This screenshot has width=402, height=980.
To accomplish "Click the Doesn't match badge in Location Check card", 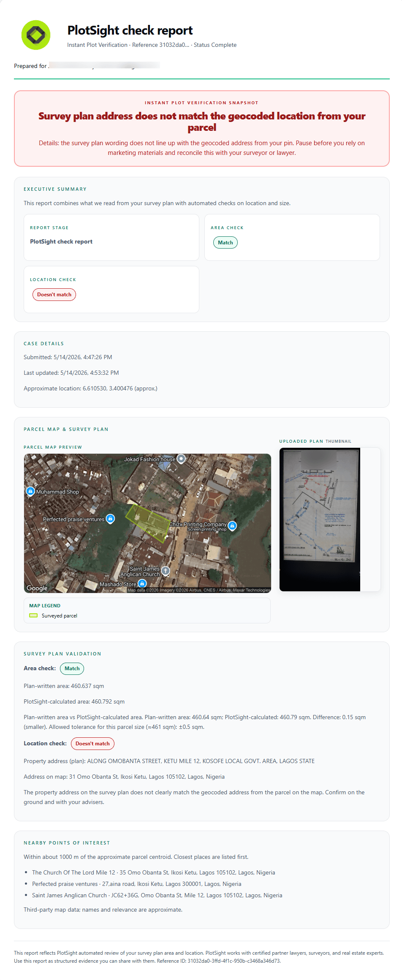I will [54, 295].
